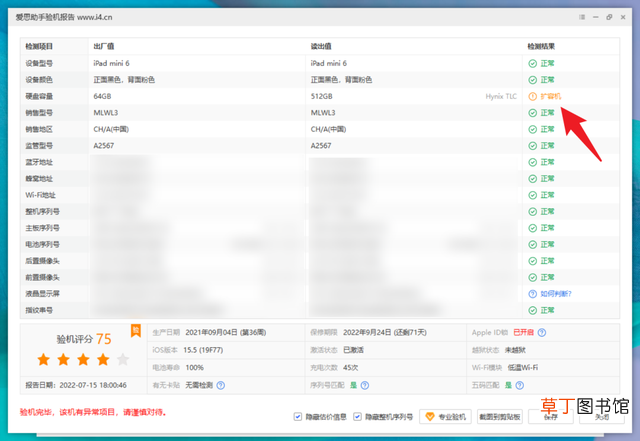The image size is (640, 441).
Task: Click the red 验机完毕 warning message
Action: click(x=93, y=412)
